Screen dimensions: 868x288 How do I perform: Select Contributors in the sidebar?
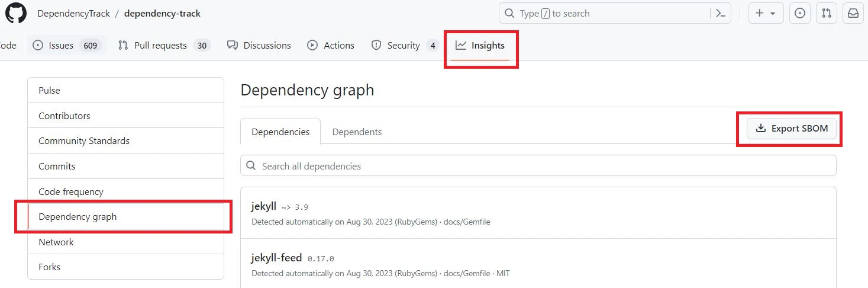[125, 116]
